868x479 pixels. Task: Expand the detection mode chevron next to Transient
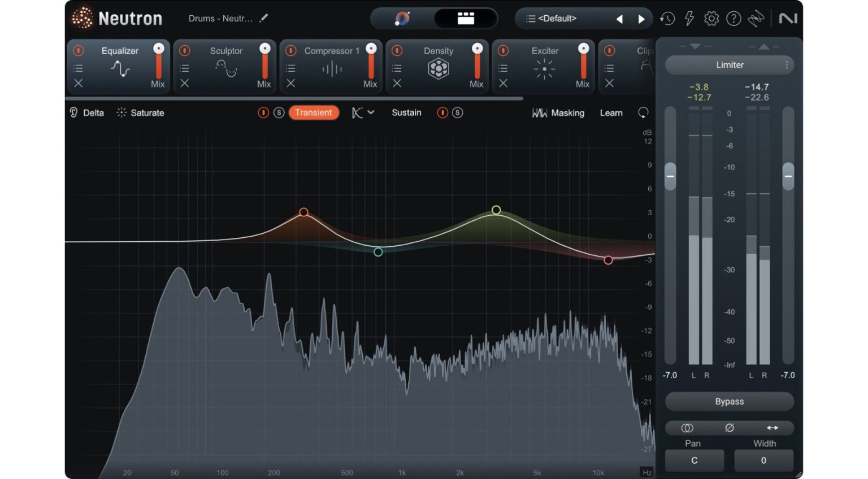coord(370,112)
